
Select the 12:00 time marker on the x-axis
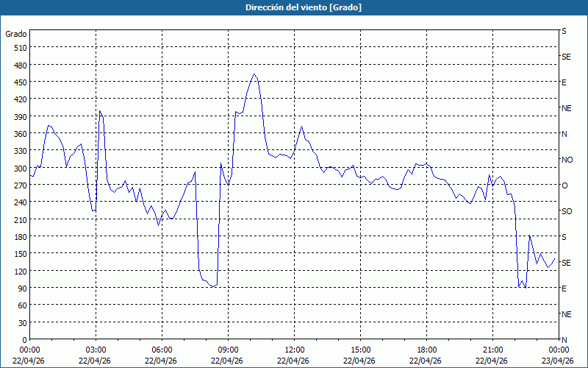click(294, 350)
